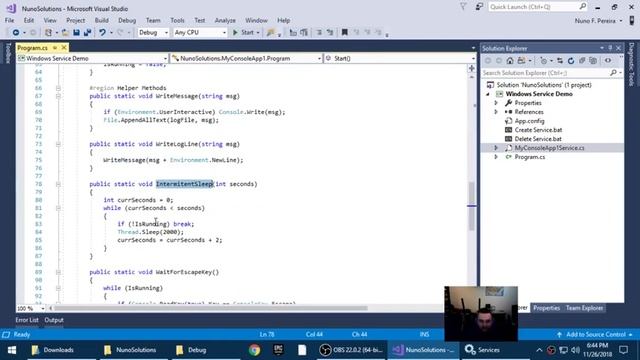This screenshot has width=640, height=360.
Task: Select Create Service.bat in Solution Explorer
Action: (538, 130)
